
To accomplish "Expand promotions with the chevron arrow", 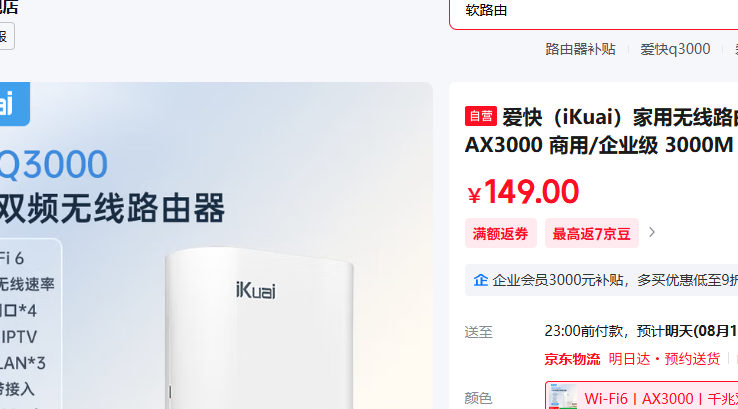I will pos(652,233).
